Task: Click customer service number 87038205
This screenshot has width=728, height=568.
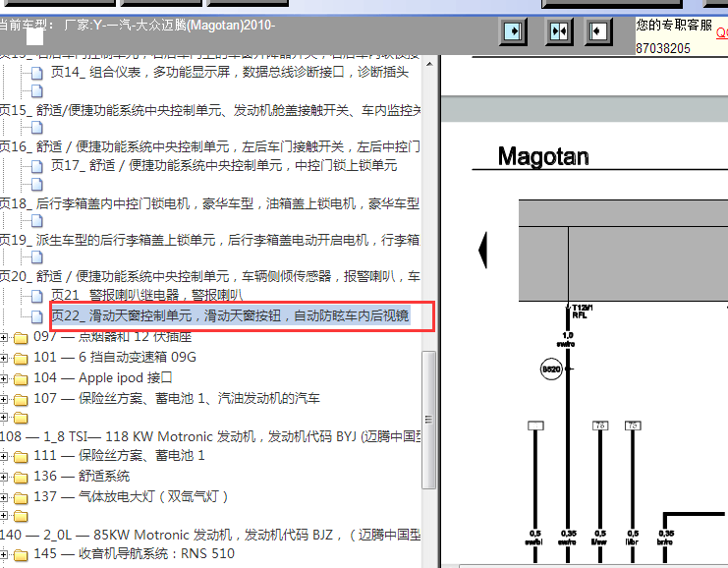Action: 662,48
